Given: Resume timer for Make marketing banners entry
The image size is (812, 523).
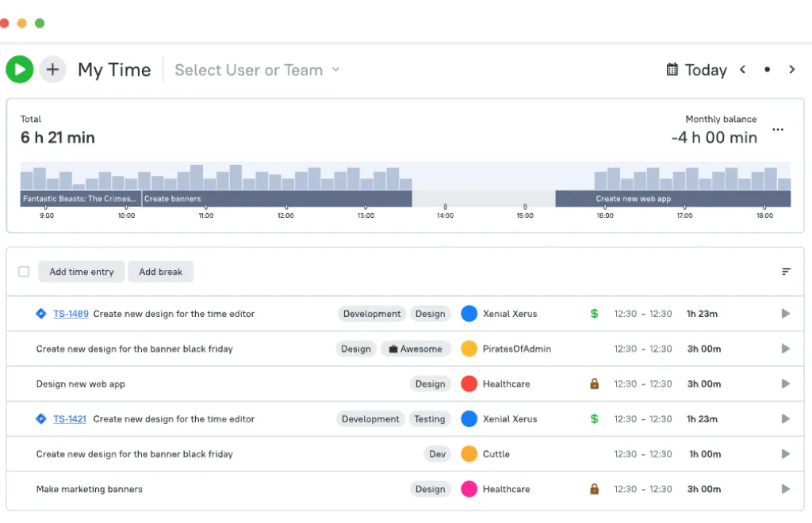Looking at the screenshot, I should 785,489.
